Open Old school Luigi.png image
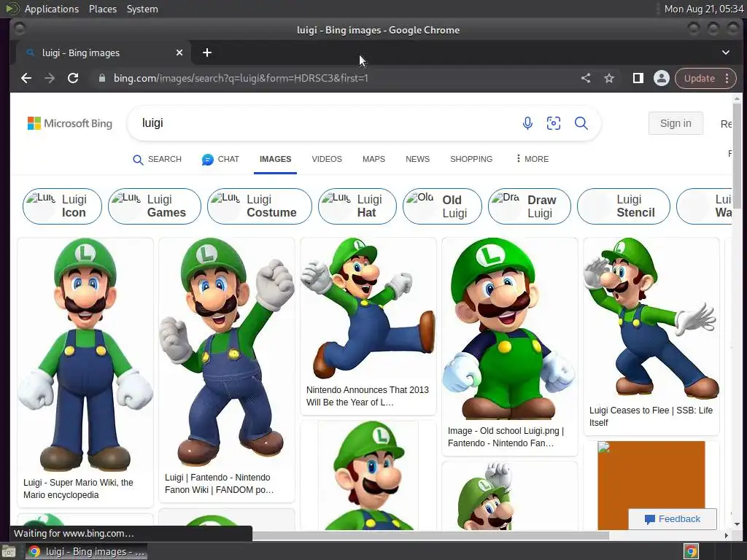The width and height of the screenshot is (747, 560). 510,329
